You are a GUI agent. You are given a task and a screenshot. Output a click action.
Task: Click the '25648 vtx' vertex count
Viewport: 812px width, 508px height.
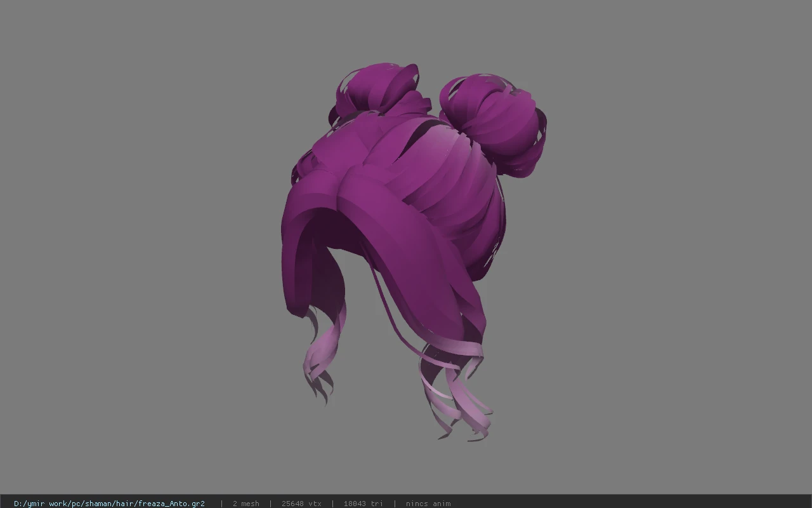[x=301, y=504]
